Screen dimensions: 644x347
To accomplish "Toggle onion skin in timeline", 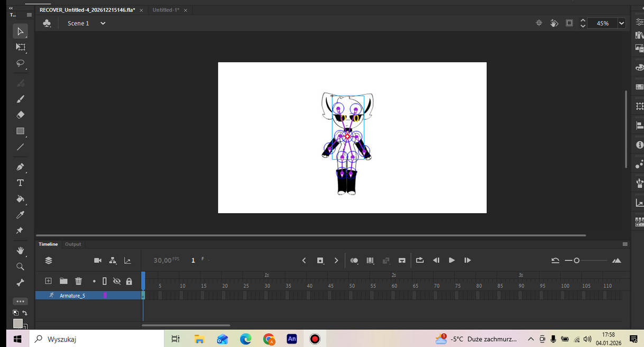I will tap(354, 260).
